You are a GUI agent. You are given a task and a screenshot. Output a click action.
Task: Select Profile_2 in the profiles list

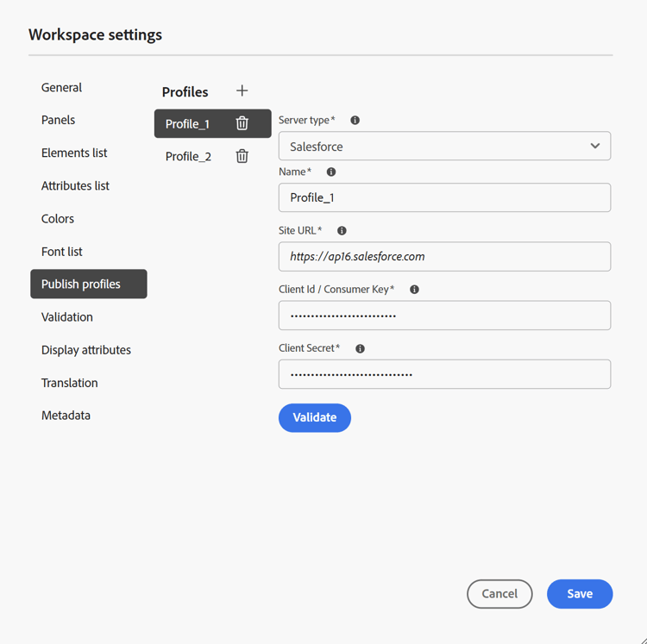pyautogui.click(x=188, y=157)
